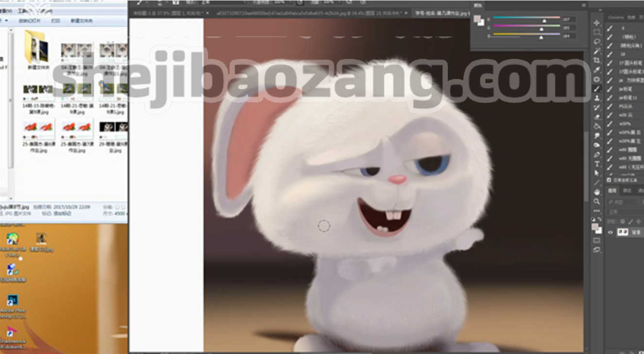Select the Eyedropper tool
The height and width of the screenshot is (354, 644).
click(597, 70)
